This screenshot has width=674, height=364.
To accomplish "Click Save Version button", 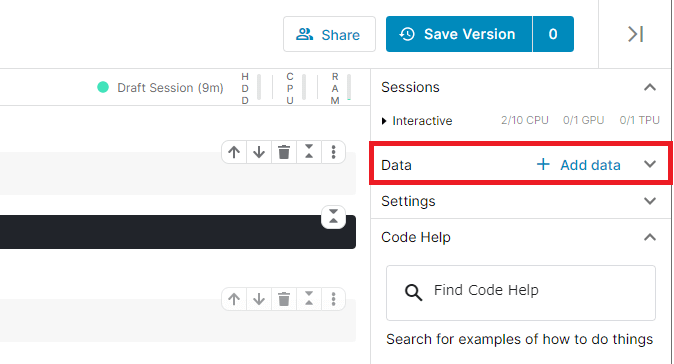I will 459,34.
